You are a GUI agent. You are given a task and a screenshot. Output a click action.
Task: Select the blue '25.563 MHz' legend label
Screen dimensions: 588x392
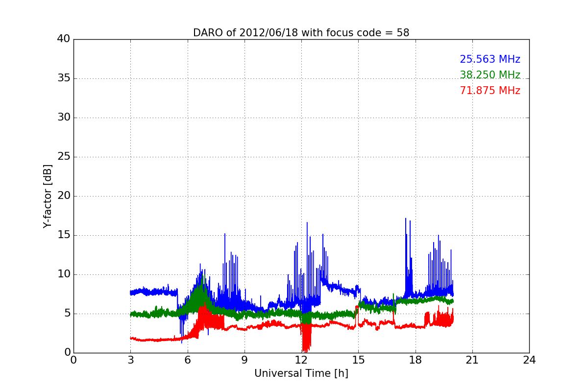pyautogui.click(x=490, y=59)
